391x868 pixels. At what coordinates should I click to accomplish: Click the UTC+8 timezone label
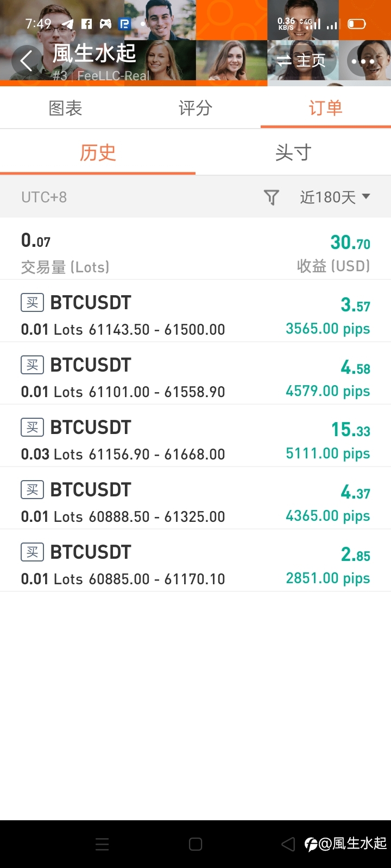coord(44,197)
